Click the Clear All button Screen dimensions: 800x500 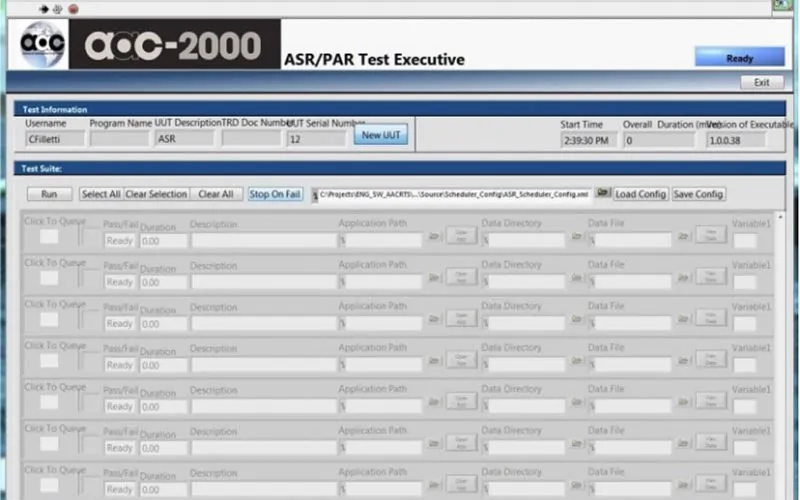[x=216, y=194]
